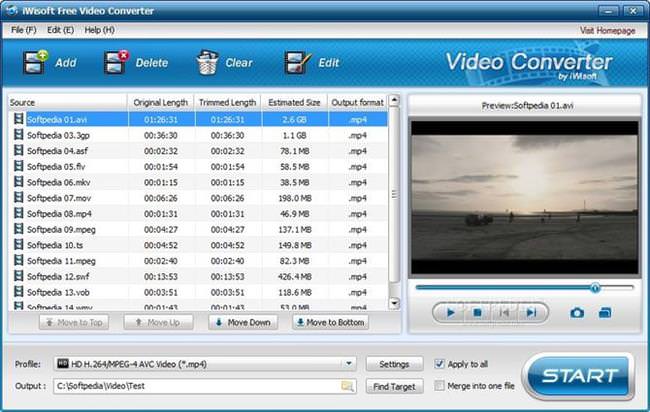This screenshot has width=650, height=412.
Task: Click film icon for Softpedia 12.swf
Action: (x=18, y=276)
